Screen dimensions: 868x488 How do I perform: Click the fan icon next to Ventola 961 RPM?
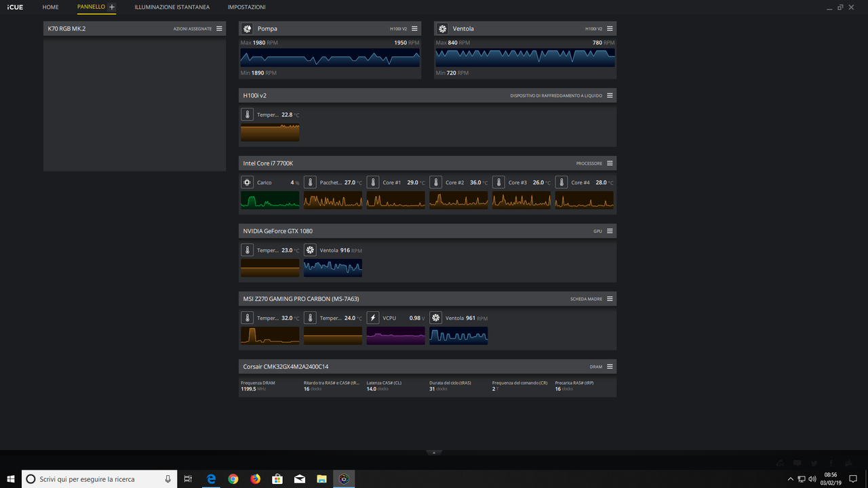435,317
